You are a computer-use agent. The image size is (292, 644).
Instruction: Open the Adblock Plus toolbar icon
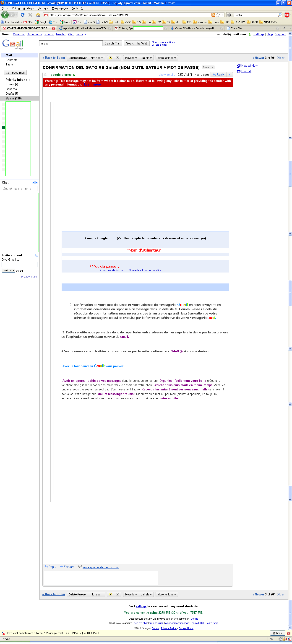(287, 15)
